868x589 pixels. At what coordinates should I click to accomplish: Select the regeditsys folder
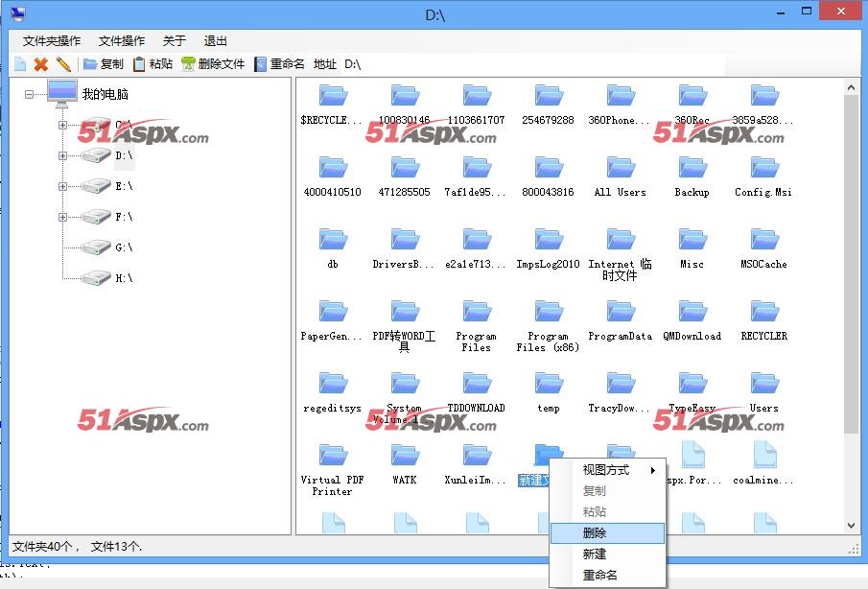(x=333, y=392)
